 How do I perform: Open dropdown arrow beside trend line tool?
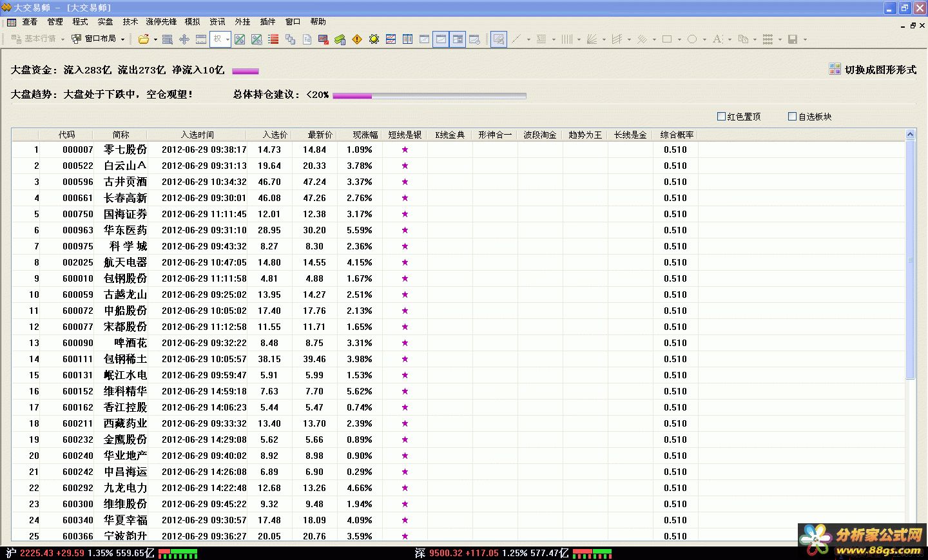pyautogui.click(x=528, y=39)
